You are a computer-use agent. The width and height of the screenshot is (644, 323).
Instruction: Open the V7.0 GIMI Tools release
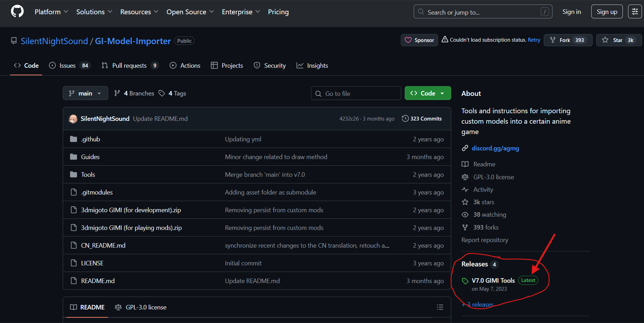[493, 281]
